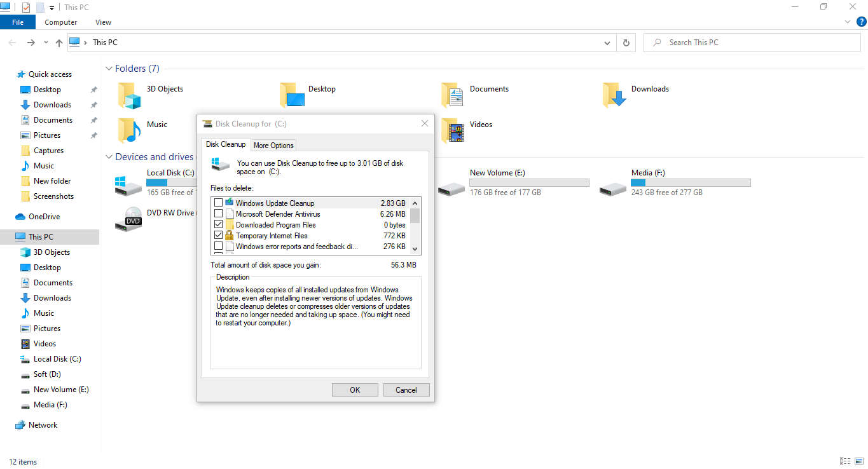This screenshot has height=469, width=868.
Task: Select Local Disk (C:) drive icon in Devices group
Action: tap(128, 186)
